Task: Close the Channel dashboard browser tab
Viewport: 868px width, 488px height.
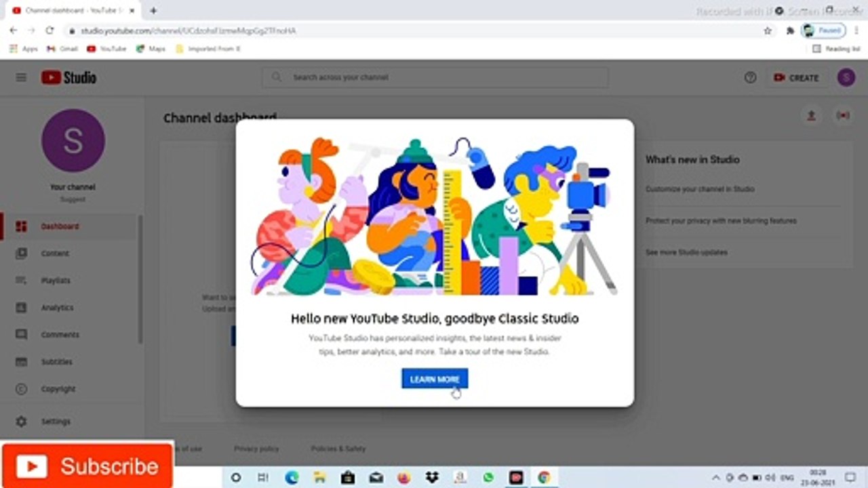Action: click(132, 11)
